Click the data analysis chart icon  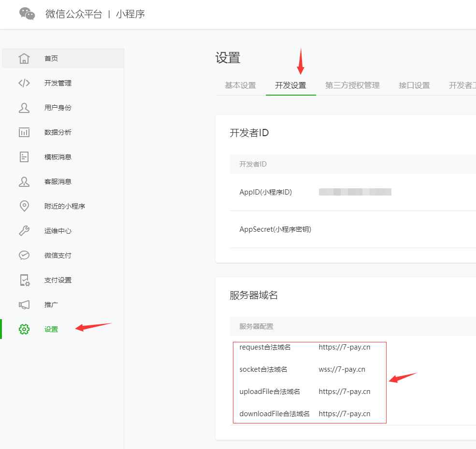tap(24, 132)
